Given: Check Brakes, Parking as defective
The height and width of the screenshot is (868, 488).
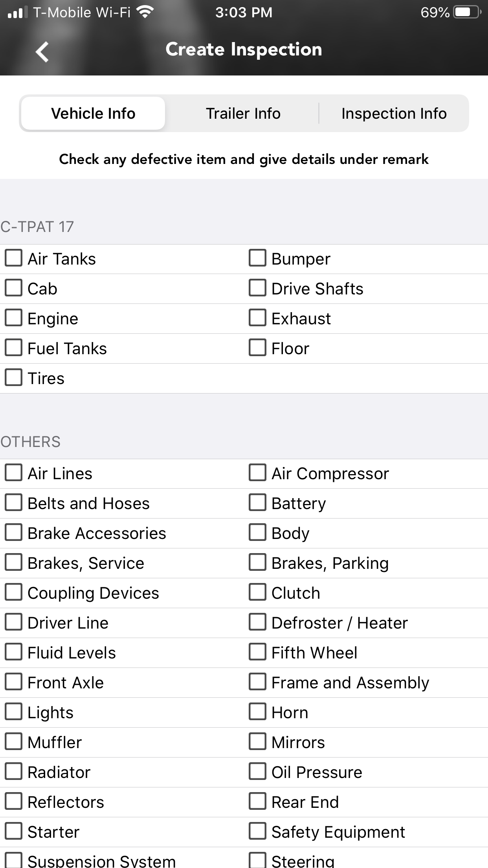Looking at the screenshot, I should pos(258,563).
